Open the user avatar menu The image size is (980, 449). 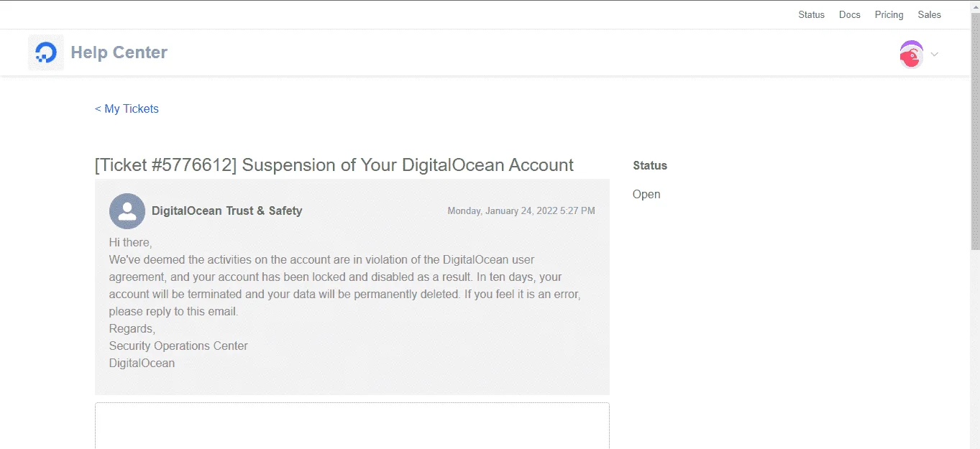pyautogui.click(x=911, y=54)
